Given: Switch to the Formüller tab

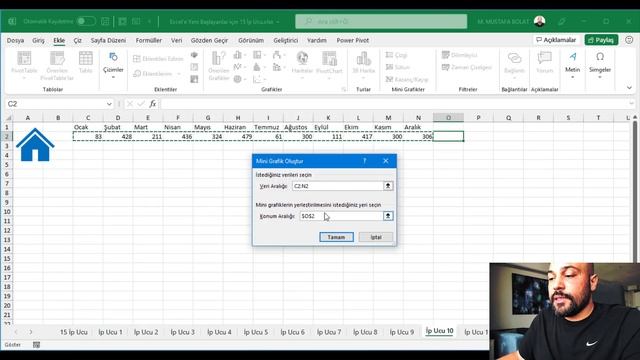Looking at the screenshot, I should click(149, 40).
